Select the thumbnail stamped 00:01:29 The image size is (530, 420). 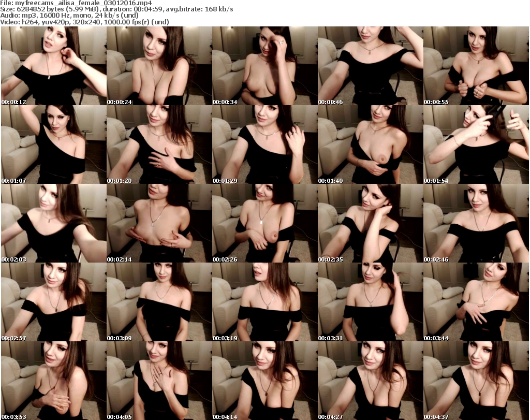[x=264, y=144]
